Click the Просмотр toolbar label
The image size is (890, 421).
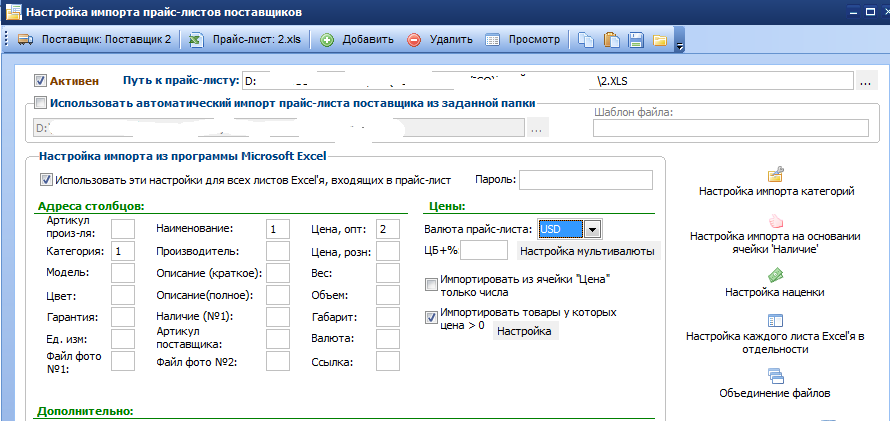point(534,40)
